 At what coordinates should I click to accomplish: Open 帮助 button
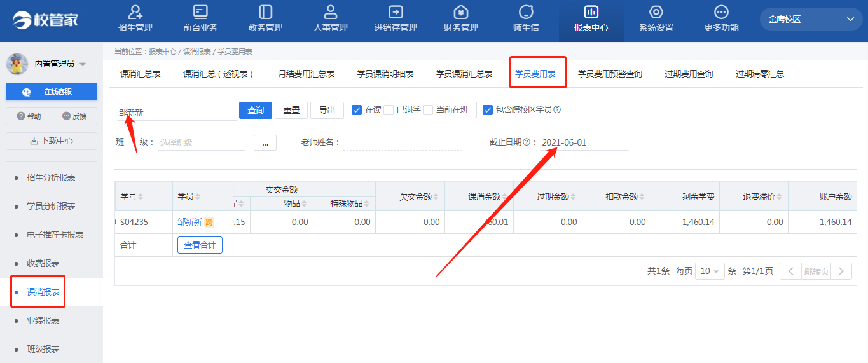pos(29,116)
